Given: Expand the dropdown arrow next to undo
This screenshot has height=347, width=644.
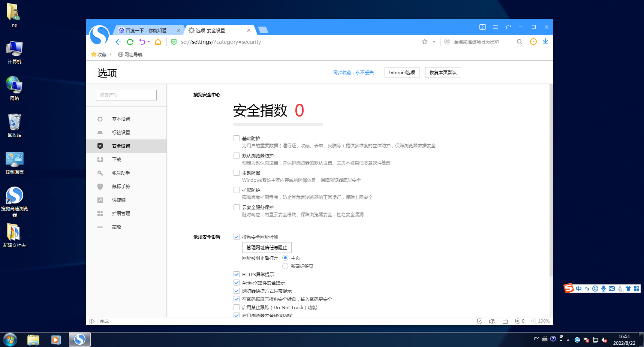Looking at the screenshot, I should tap(148, 42).
